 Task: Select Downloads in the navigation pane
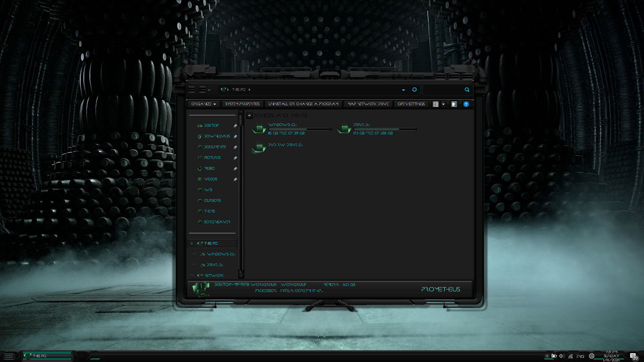click(x=217, y=136)
